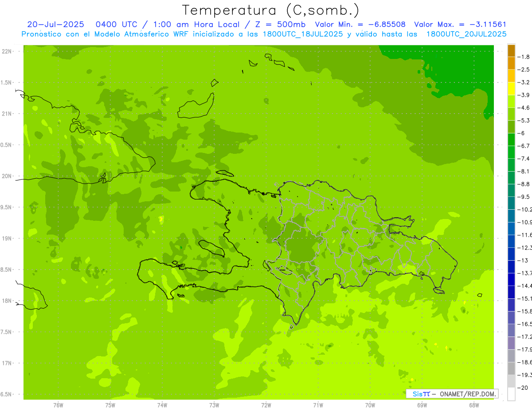Click the 73W longitude label

coord(214,405)
